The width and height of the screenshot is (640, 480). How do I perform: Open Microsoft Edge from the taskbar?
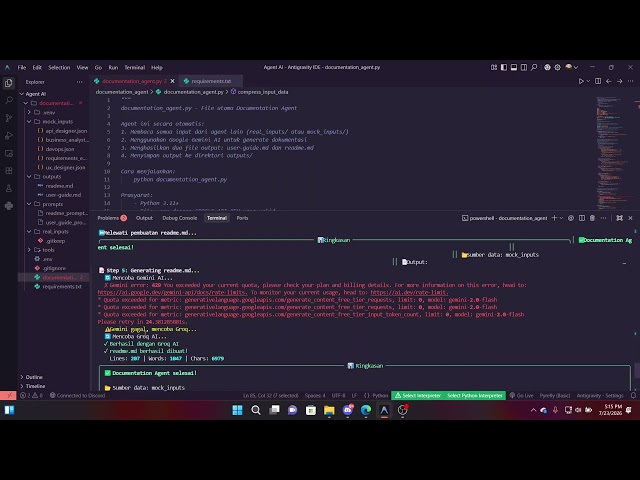[366, 410]
